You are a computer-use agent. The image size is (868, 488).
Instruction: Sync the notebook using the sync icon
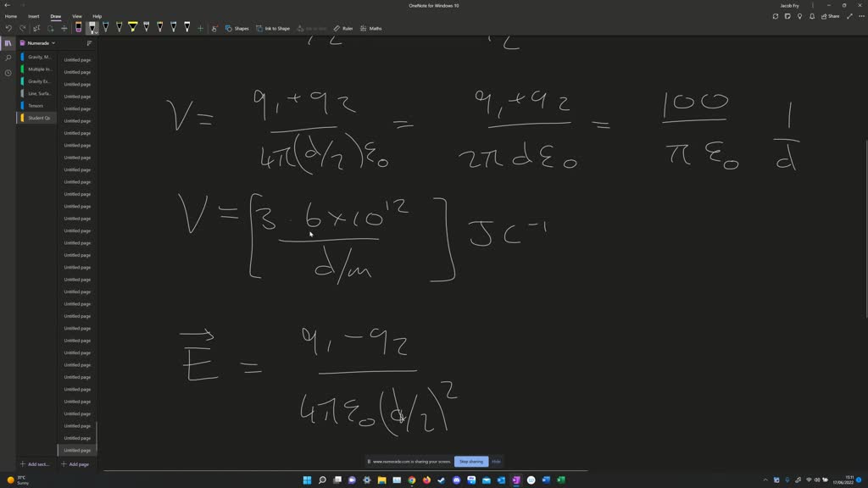tap(776, 15)
